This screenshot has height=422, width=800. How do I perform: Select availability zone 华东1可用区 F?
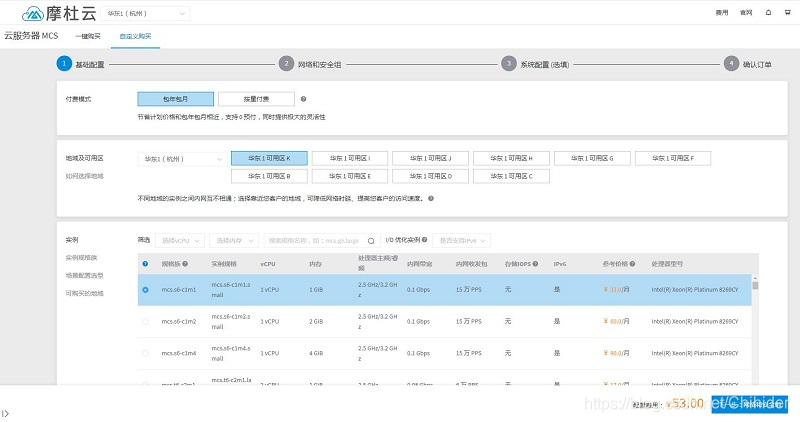tap(673, 158)
